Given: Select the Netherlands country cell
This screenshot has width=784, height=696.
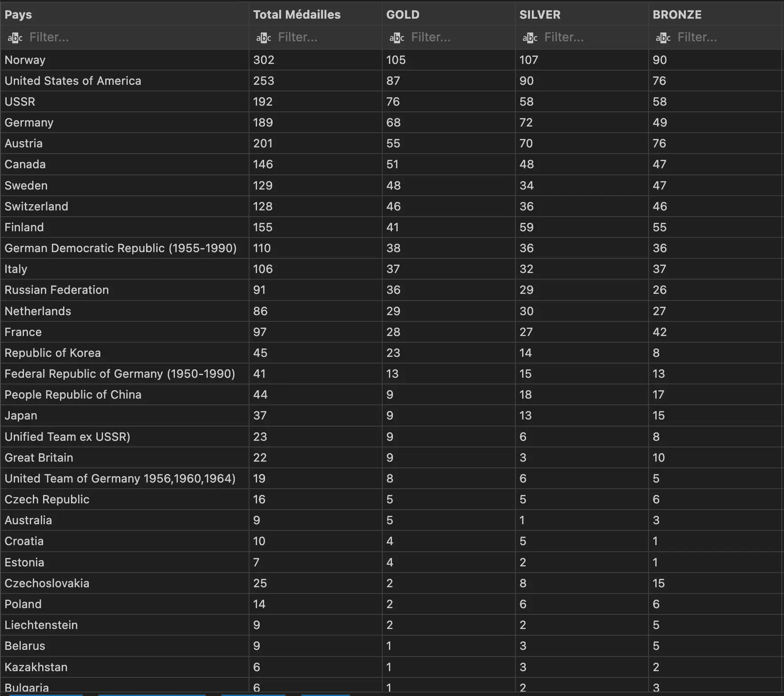Looking at the screenshot, I should [125, 311].
